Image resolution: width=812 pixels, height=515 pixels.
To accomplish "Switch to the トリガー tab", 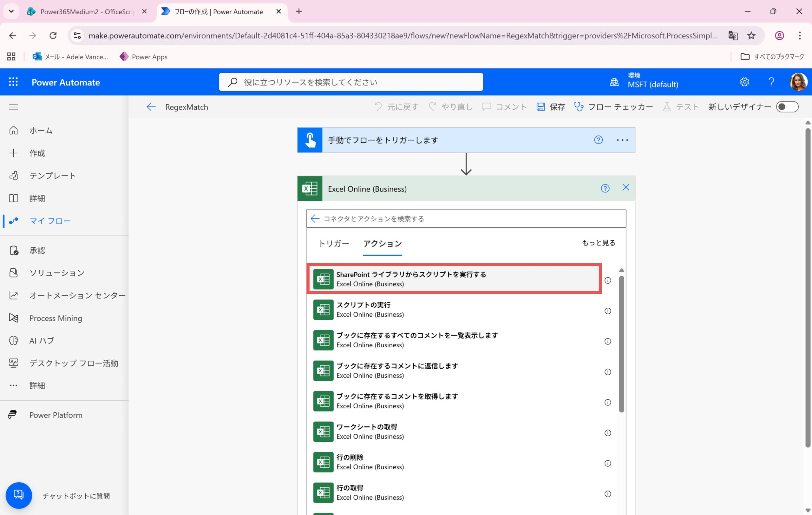I will click(x=333, y=244).
